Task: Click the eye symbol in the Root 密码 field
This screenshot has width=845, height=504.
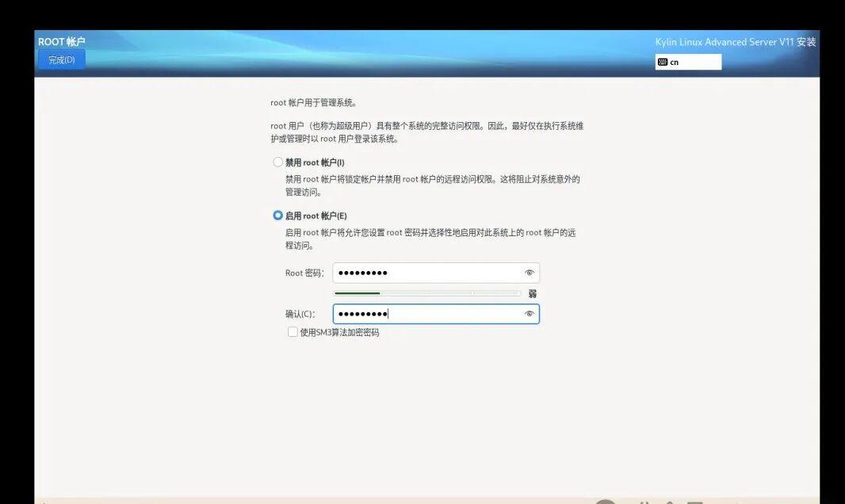Action: tap(530, 273)
